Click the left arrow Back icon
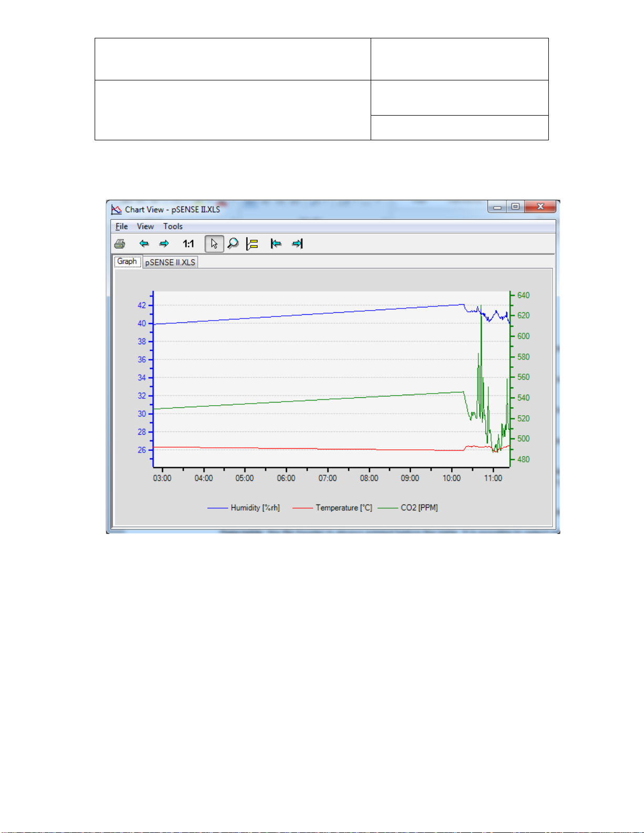This screenshot has width=644, height=833. [x=144, y=243]
